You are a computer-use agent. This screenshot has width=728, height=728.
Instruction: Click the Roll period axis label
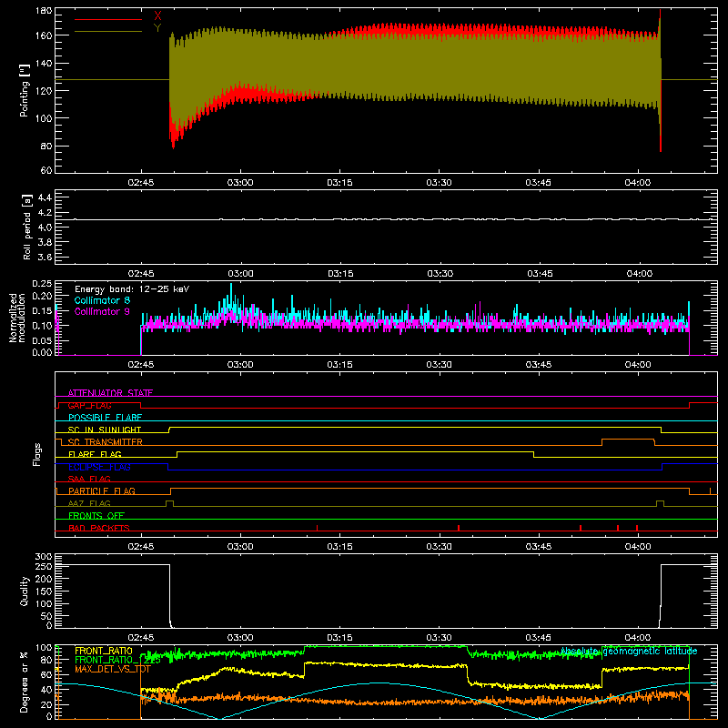click(26, 227)
